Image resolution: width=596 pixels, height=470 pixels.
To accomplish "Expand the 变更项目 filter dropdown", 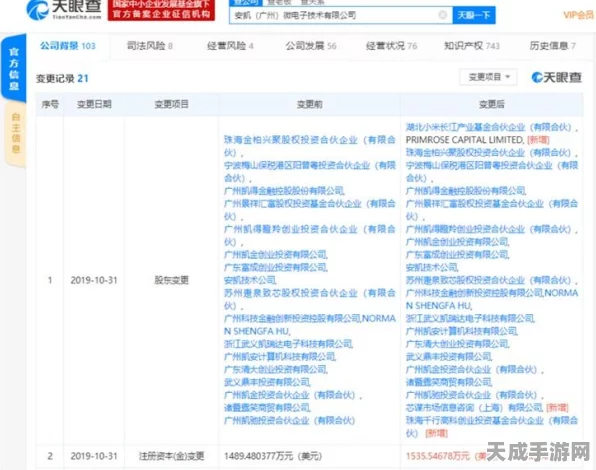I will tap(488, 77).
